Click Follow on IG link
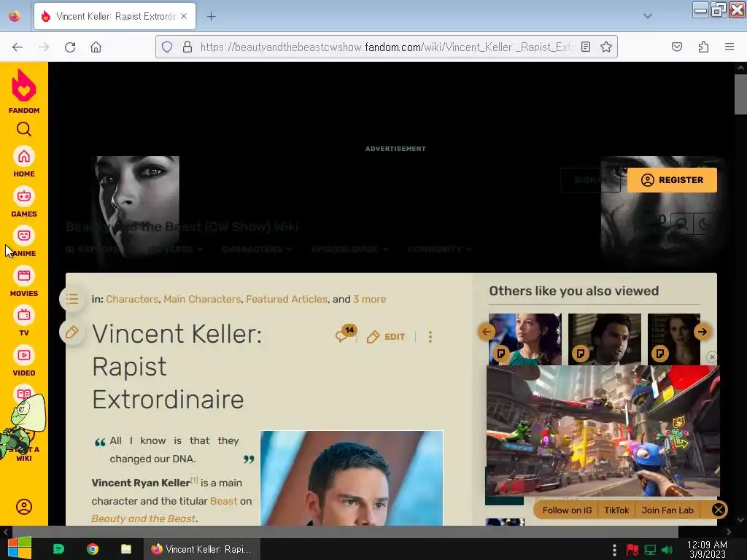This screenshot has height=560, width=747. (x=567, y=510)
